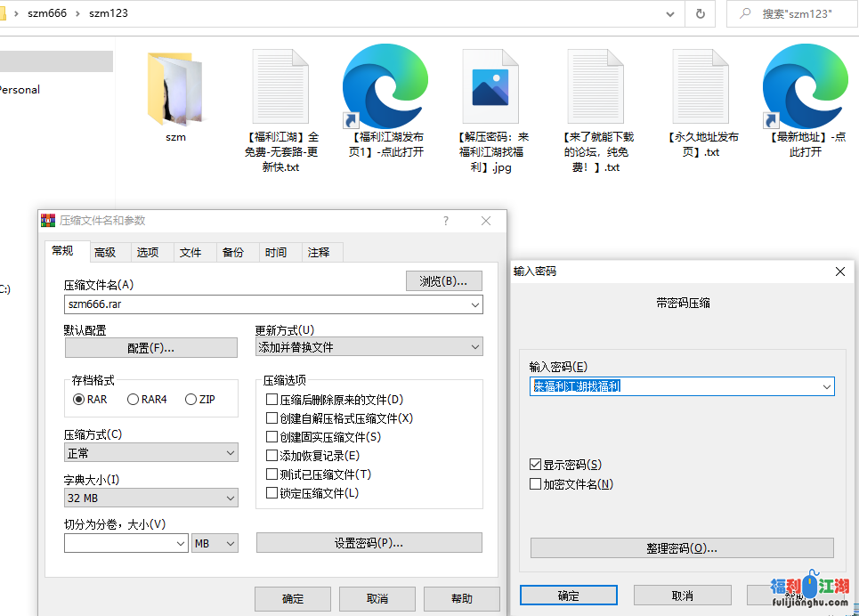Open 【福利江湖发布页1】-点此打开 shortcut
859x616 pixels.
pos(385,89)
